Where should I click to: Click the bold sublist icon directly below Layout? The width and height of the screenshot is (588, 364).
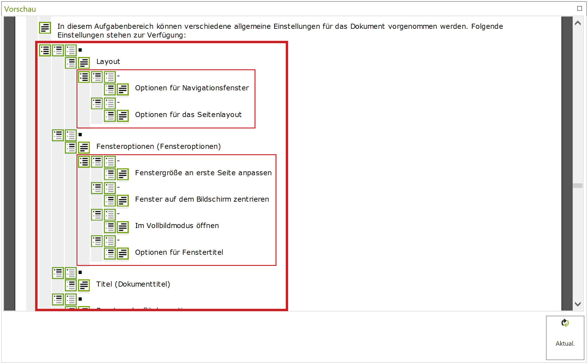click(84, 77)
